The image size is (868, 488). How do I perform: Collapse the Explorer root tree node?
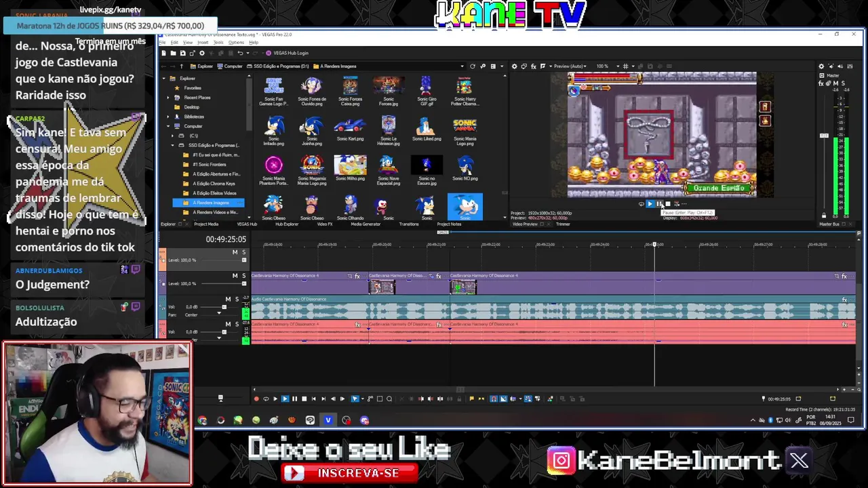tap(163, 79)
